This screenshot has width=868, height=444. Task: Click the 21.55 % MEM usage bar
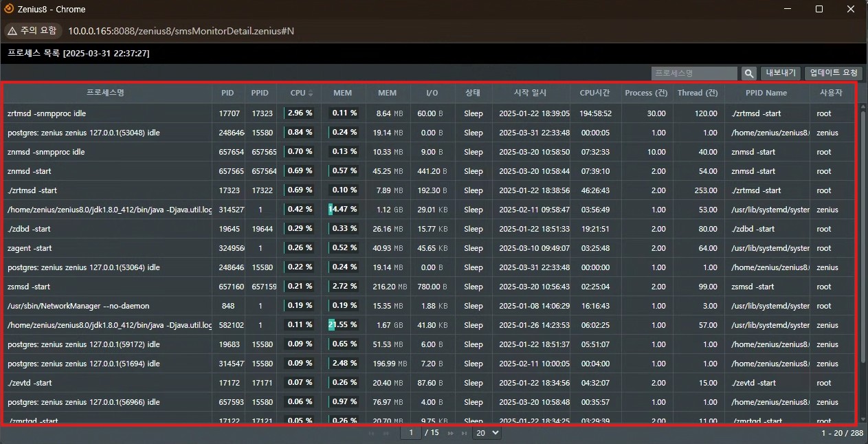[344, 325]
